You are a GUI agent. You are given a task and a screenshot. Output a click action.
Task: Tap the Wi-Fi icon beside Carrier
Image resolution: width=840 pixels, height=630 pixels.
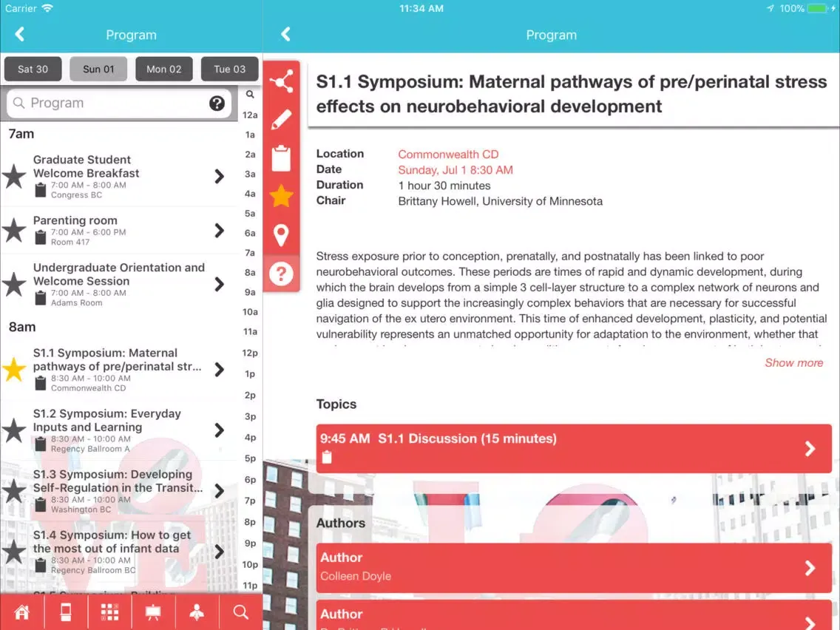(47, 8)
